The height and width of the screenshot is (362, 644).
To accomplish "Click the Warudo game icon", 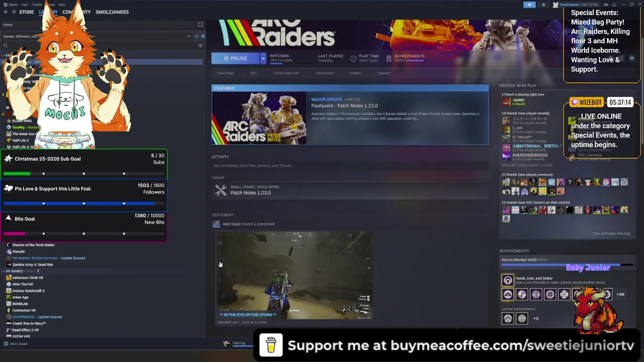I will [x=9, y=251].
